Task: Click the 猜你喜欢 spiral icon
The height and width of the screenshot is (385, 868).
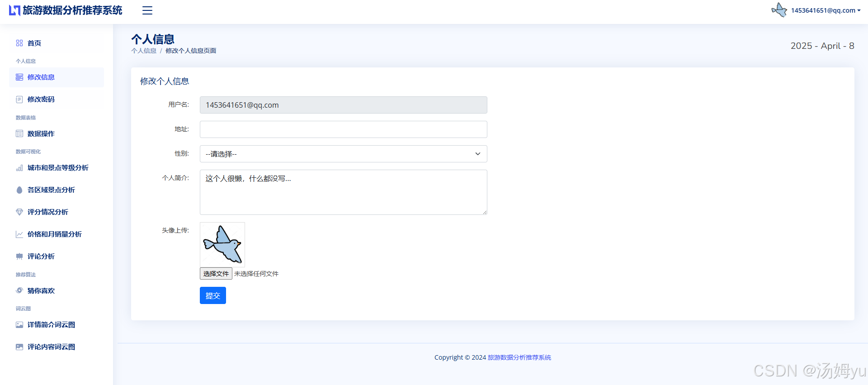Action: tap(19, 291)
